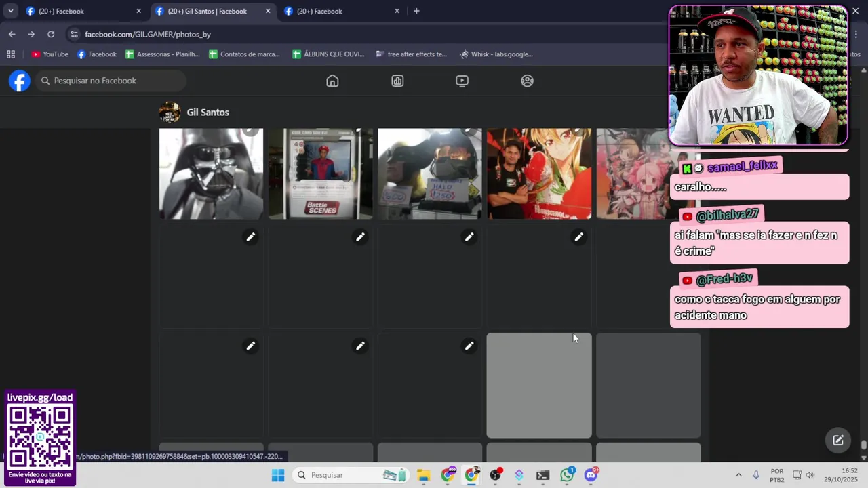The image size is (868, 488).
Task: Open the volume tray icon
Action: coord(810,475)
